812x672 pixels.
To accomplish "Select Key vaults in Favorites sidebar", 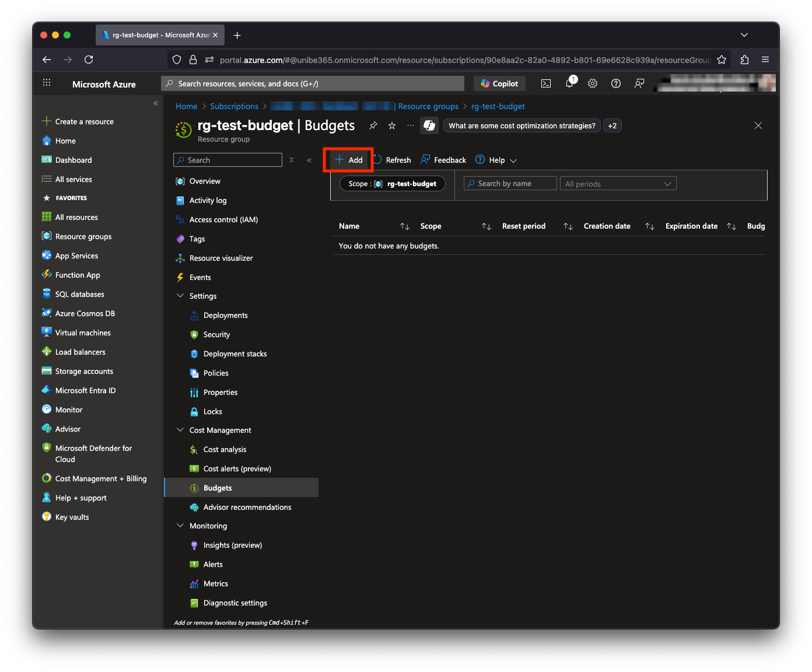I will (72, 516).
